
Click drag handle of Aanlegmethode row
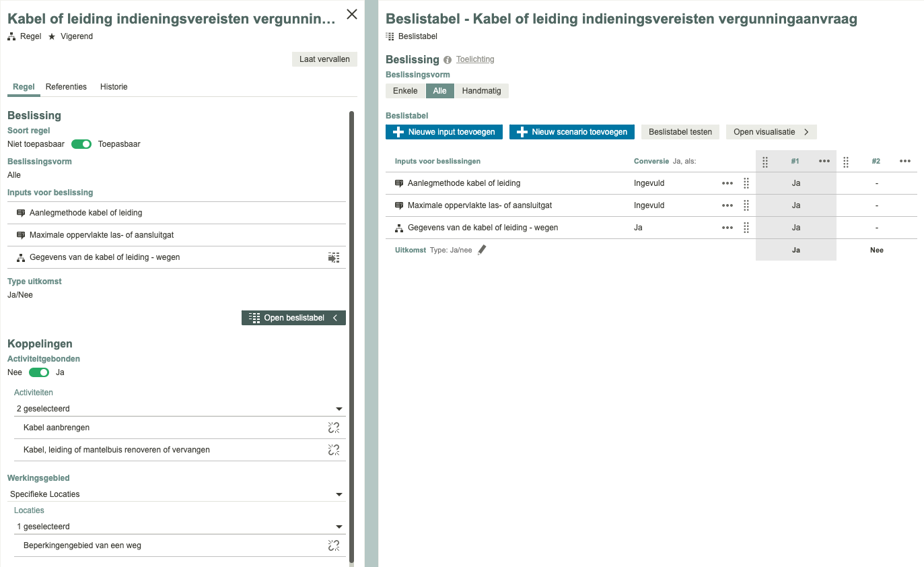[746, 183]
